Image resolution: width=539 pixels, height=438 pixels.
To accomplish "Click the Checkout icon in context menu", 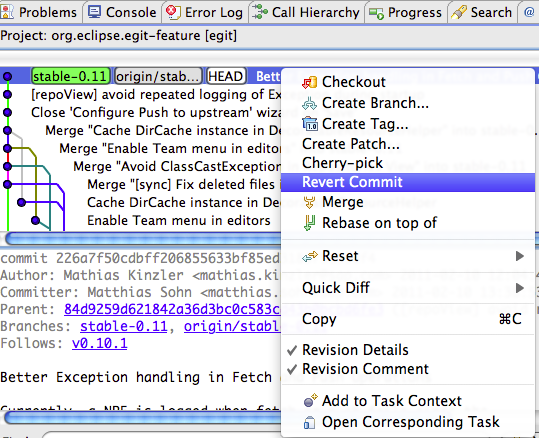I will click(309, 82).
